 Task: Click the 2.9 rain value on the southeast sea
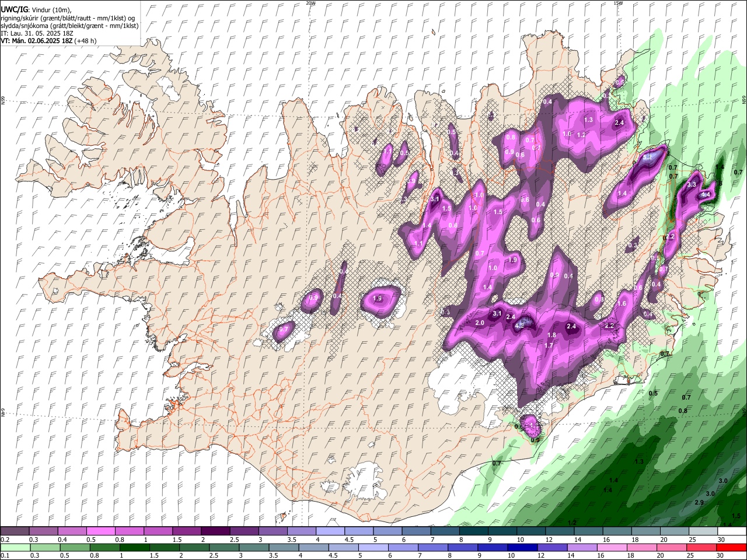click(x=699, y=502)
